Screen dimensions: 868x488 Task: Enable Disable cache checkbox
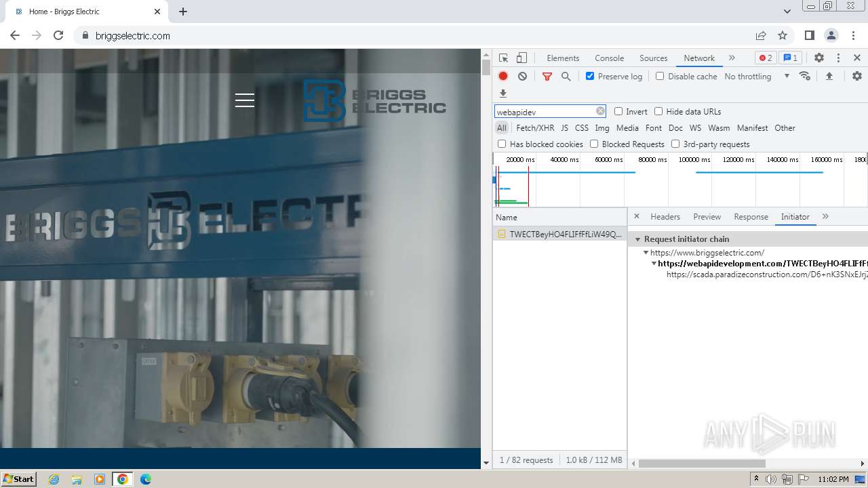pyautogui.click(x=660, y=76)
